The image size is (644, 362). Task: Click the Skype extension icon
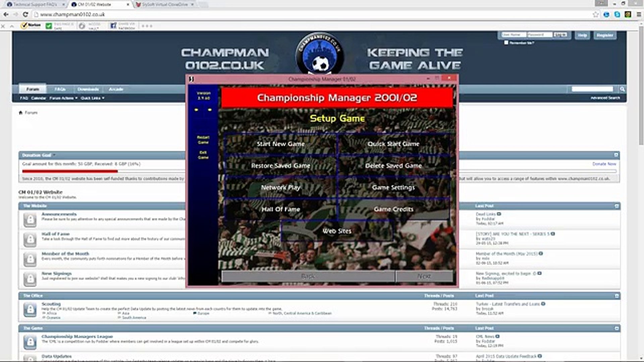[617, 14]
